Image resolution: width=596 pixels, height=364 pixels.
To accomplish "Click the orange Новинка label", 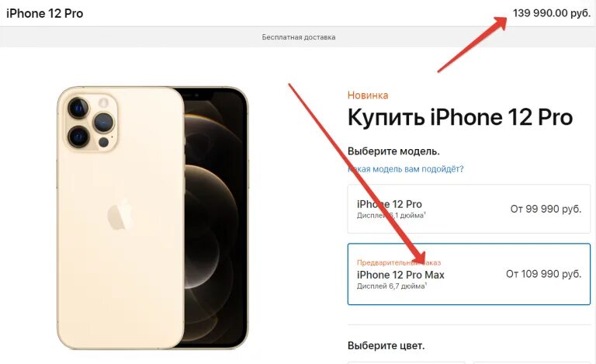I will point(368,95).
